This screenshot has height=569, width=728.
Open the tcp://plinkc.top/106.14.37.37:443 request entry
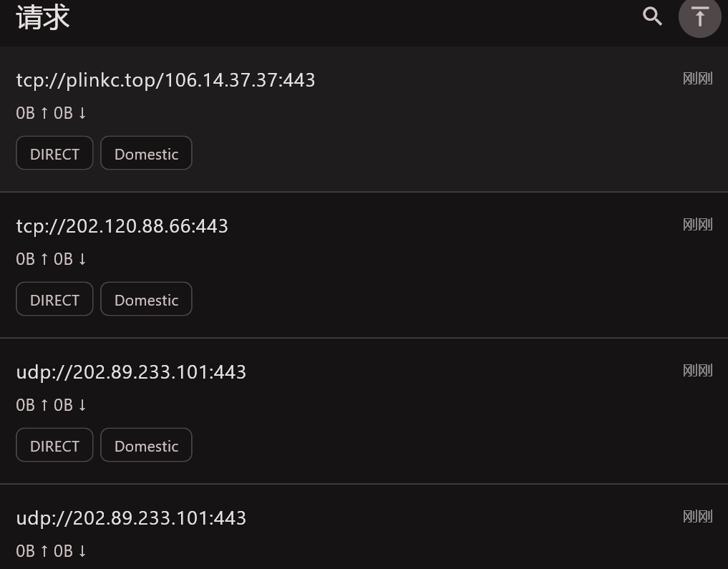[x=165, y=79]
